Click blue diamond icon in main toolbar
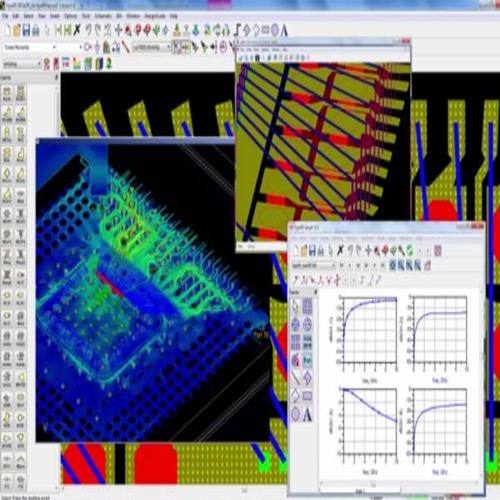The height and width of the screenshot is (500, 500). coord(166,30)
